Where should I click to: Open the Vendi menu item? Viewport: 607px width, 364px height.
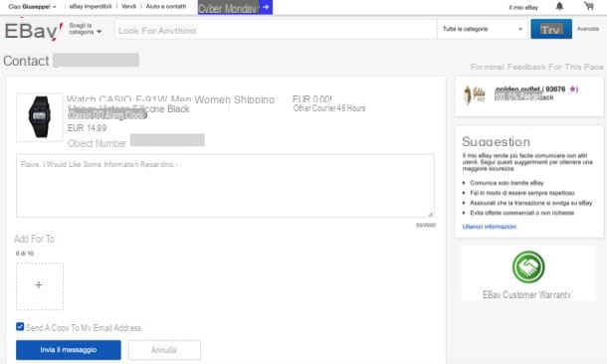pyautogui.click(x=128, y=7)
